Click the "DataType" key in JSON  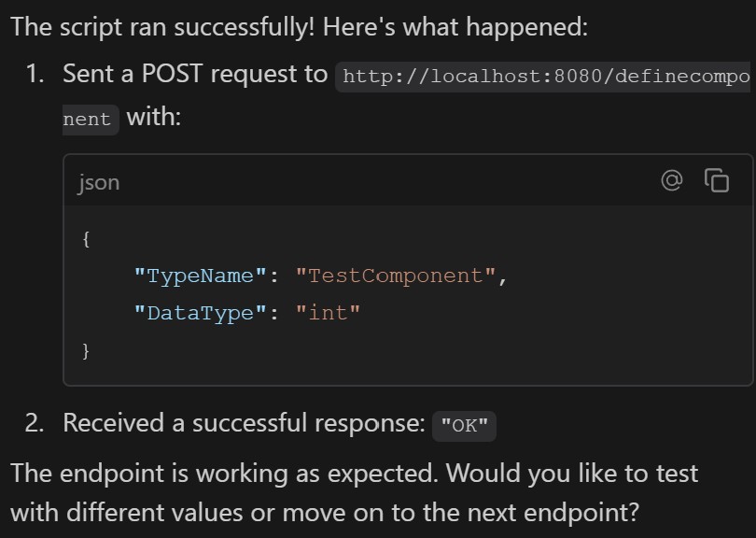(x=200, y=313)
